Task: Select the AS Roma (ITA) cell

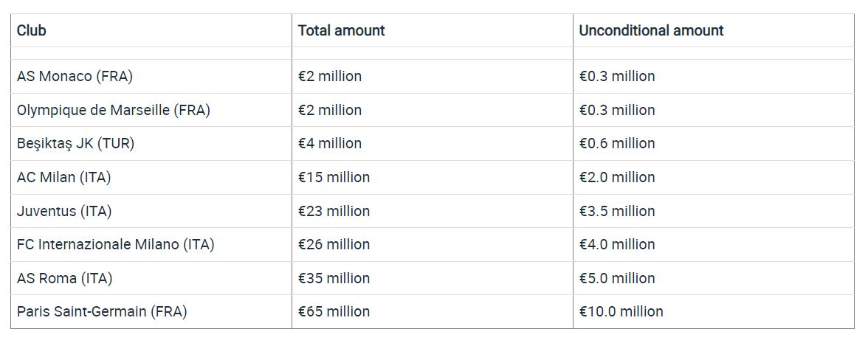Action: (151, 278)
